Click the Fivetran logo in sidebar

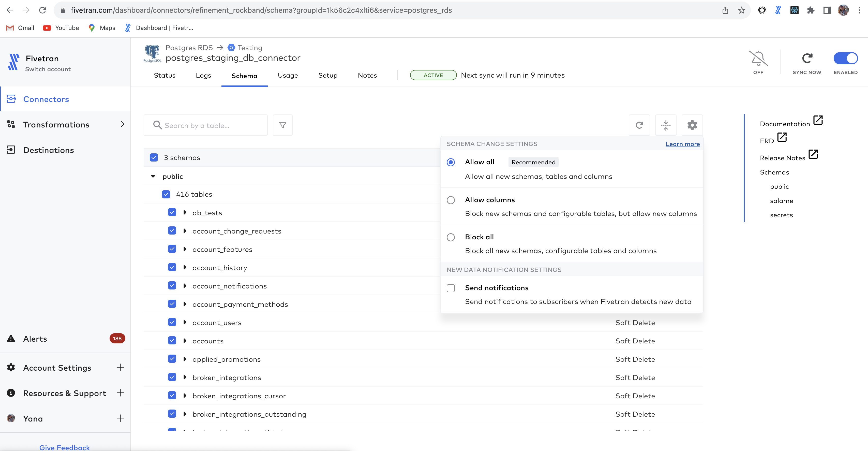pyautogui.click(x=13, y=62)
